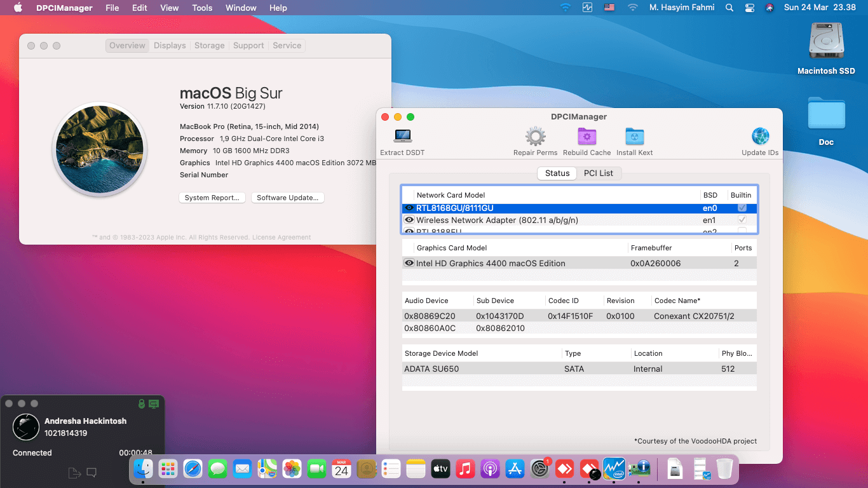Hide the Wireless Network Adapter entry
Viewport: 868px width, 488px height.
[x=409, y=220]
